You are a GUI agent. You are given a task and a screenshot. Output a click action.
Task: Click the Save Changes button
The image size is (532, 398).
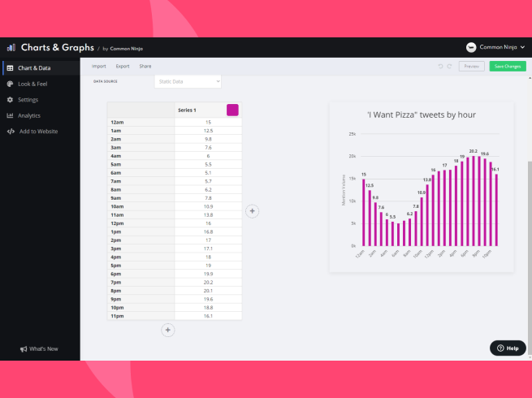[x=508, y=67]
